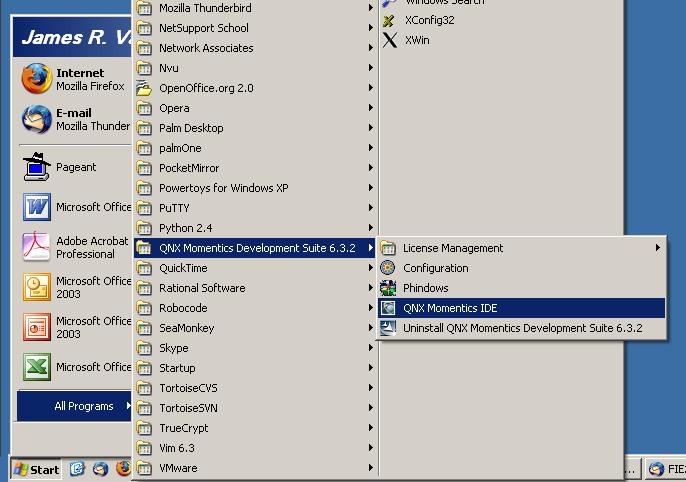The height and width of the screenshot is (482, 686).
Task: Click the XConfig32 icon
Action: click(388, 21)
